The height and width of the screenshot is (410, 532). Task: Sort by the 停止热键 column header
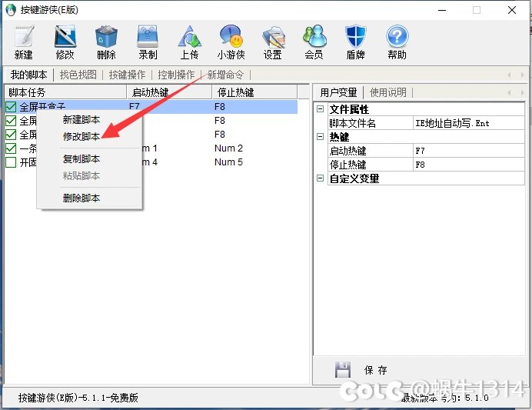pyautogui.click(x=254, y=92)
